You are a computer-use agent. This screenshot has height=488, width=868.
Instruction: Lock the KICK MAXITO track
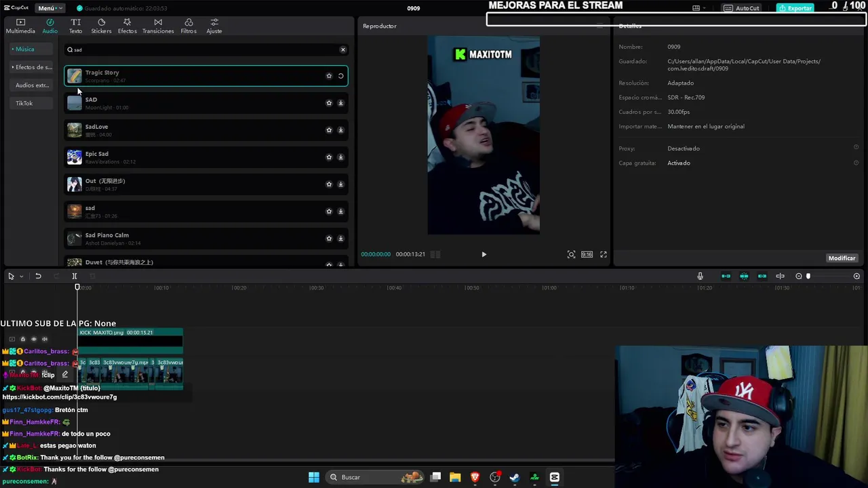pyautogui.click(x=22, y=339)
